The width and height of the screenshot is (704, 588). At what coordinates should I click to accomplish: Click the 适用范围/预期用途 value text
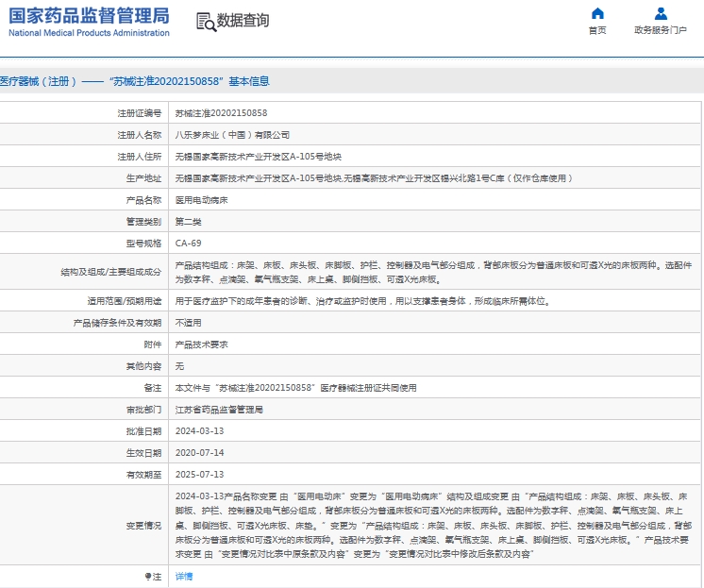coord(362,301)
